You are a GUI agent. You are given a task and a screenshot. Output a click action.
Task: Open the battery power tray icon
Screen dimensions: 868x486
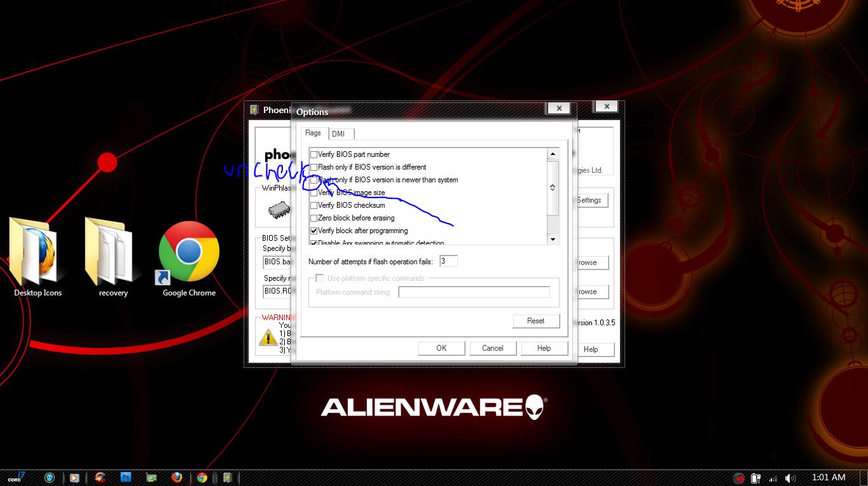755,478
